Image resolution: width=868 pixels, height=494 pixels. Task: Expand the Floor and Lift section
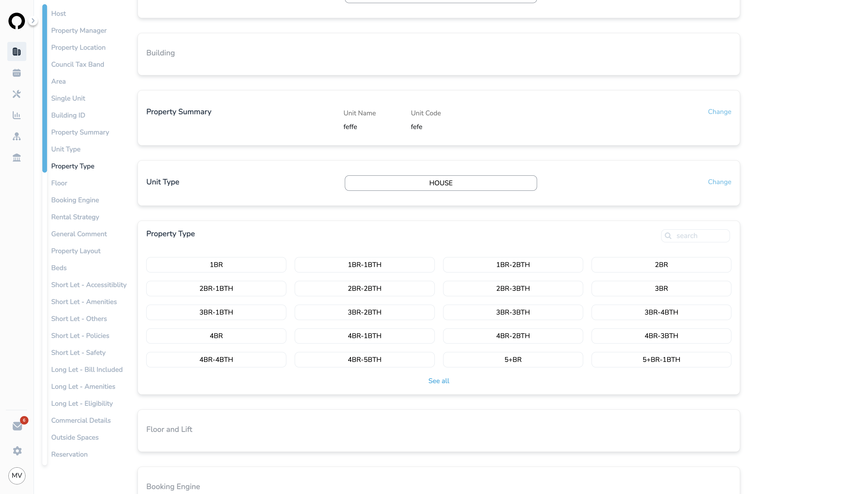438,431
